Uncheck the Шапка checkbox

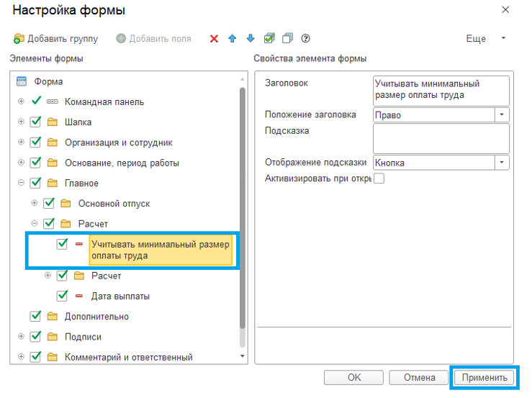click(x=35, y=122)
